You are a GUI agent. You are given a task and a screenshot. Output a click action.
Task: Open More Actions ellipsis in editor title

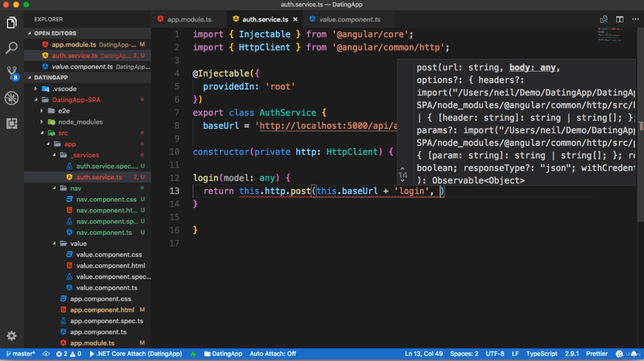[636, 19]
